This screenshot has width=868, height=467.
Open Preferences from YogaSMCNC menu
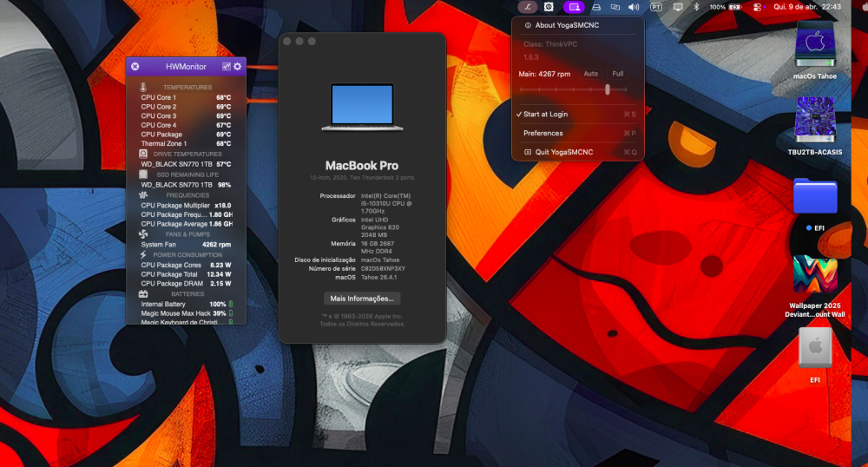578,134
